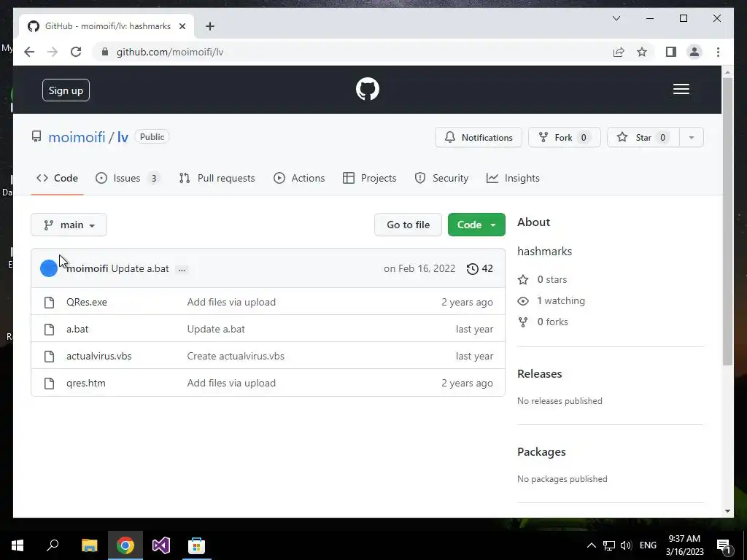Click the 1 watching link
Screen dimensions: 747x560
tap(551, 301)
